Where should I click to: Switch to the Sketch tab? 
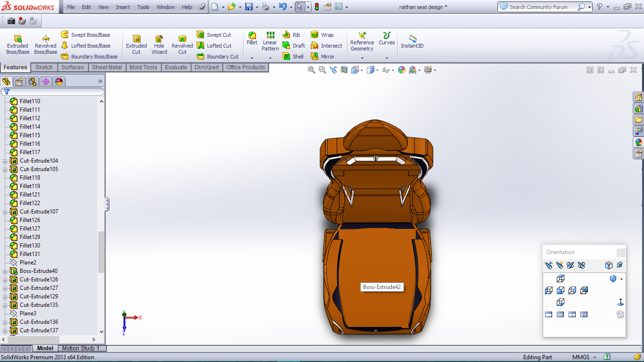[x=44, y=67]
